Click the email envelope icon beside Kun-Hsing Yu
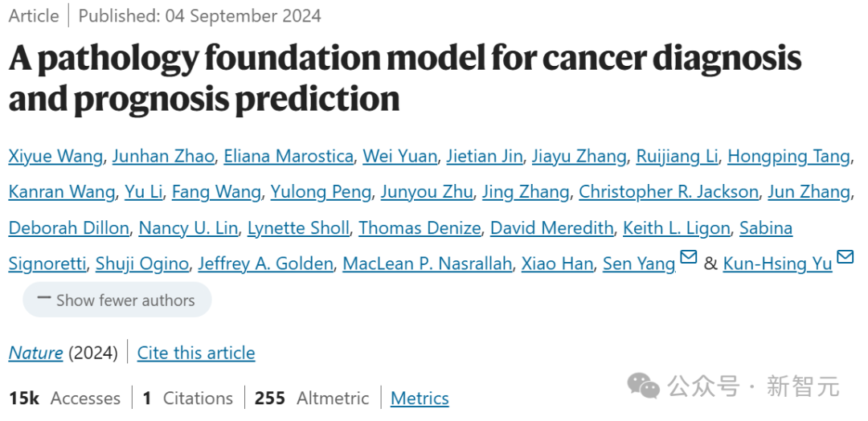Screen dimensions: 868x421 coord(845,258)
